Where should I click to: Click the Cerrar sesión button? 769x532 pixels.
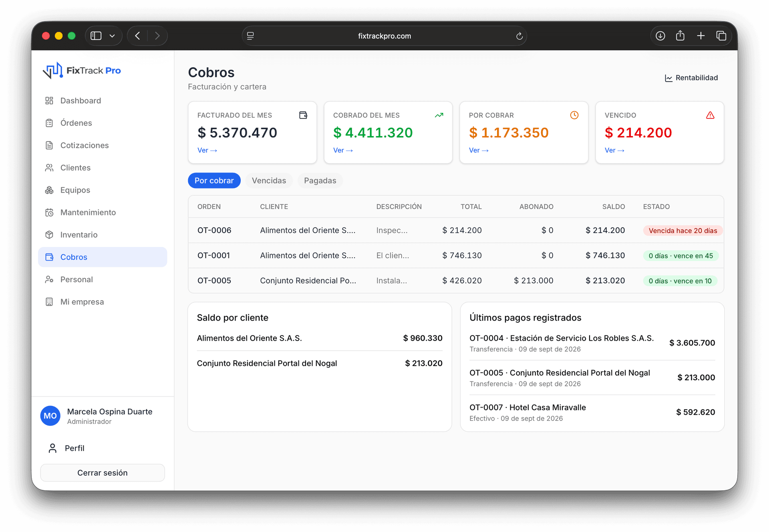coord(103,473)
